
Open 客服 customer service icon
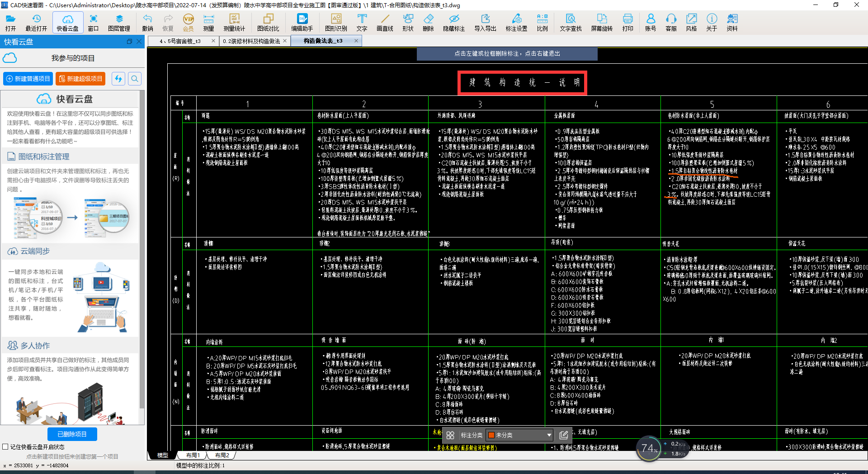[x=671, y=22]
